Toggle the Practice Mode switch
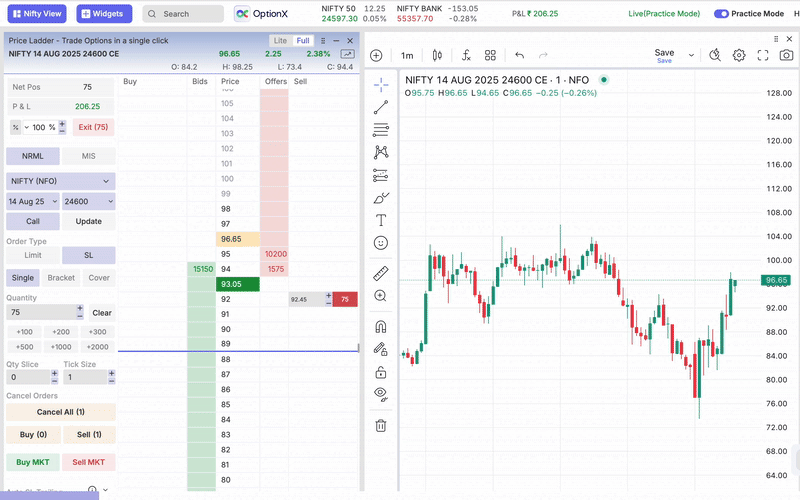The height and width of the screenshot is (500, 800). click(x=721, y=14)
